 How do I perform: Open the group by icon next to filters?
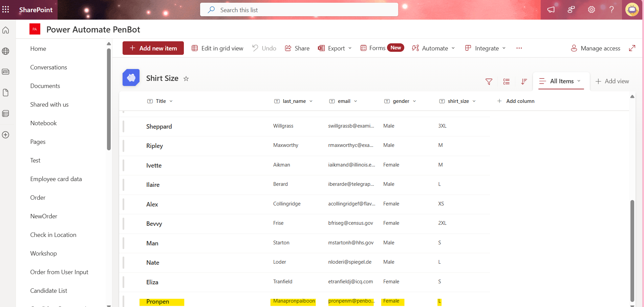tap(506, 81)
